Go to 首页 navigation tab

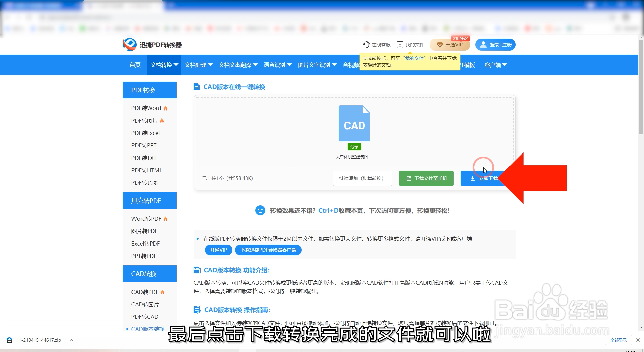point(135,65)
